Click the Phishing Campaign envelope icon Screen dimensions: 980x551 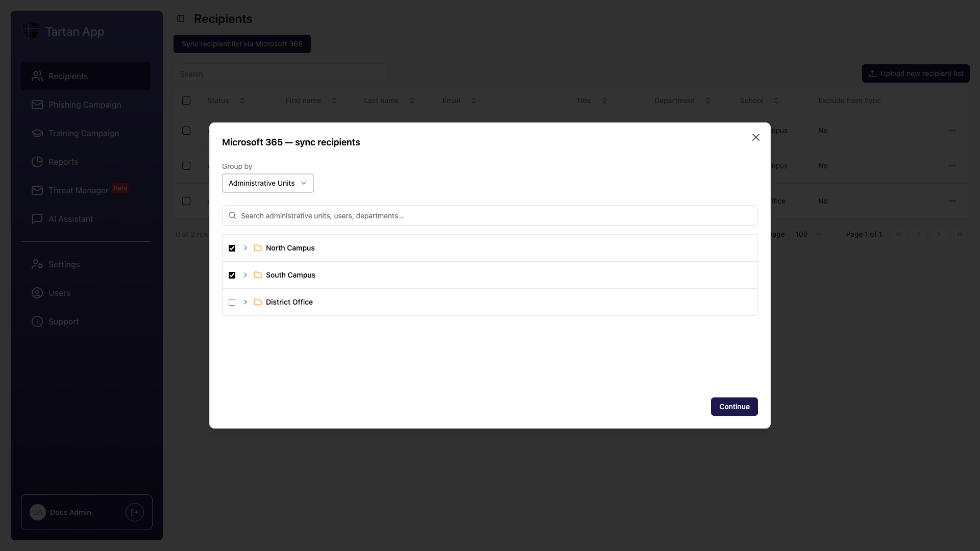(37, 105)
